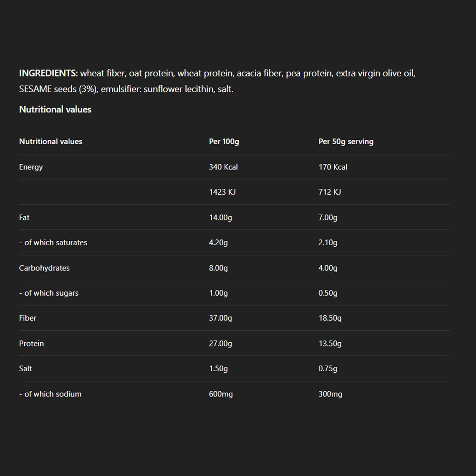
Task: Click the 'Per 50g serving' column header
Action: pos(346,141)
